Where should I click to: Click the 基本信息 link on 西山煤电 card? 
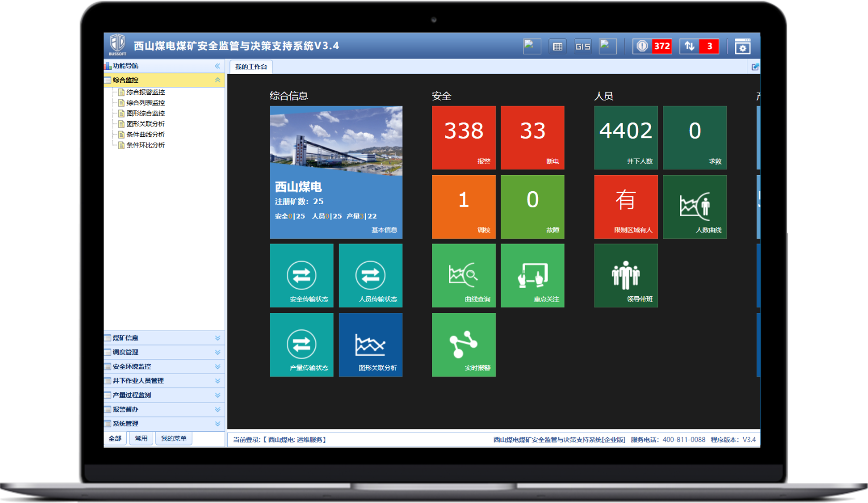pos(384,230)
